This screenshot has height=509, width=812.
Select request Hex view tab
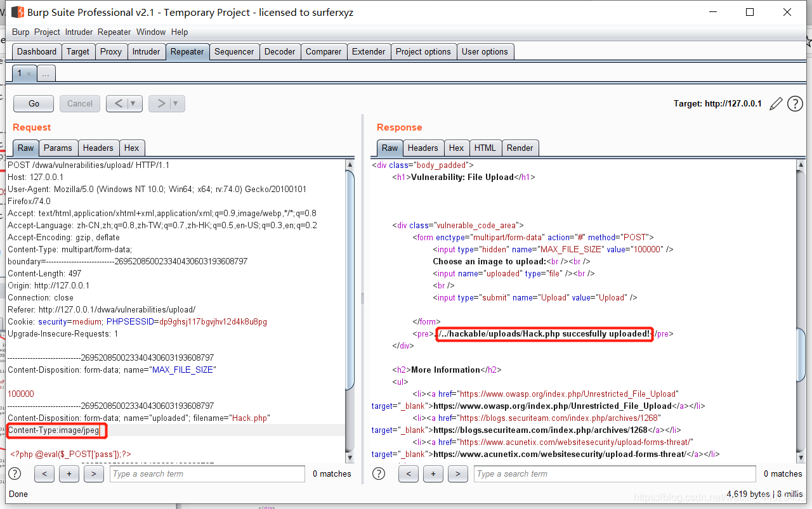[x=132, y=148]
